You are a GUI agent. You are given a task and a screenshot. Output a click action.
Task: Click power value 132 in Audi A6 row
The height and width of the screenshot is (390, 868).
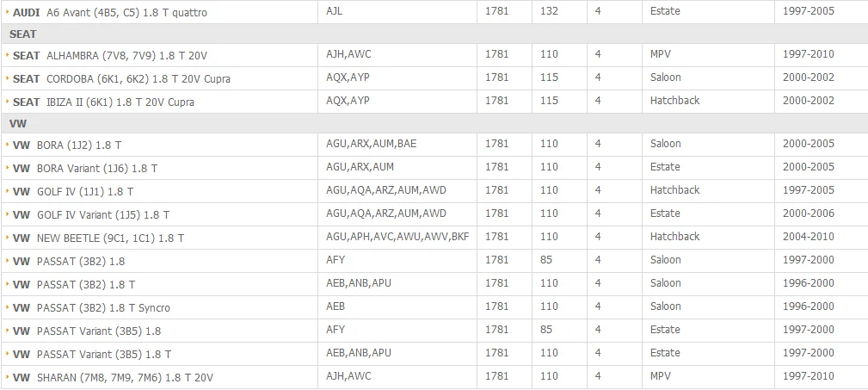549,11
